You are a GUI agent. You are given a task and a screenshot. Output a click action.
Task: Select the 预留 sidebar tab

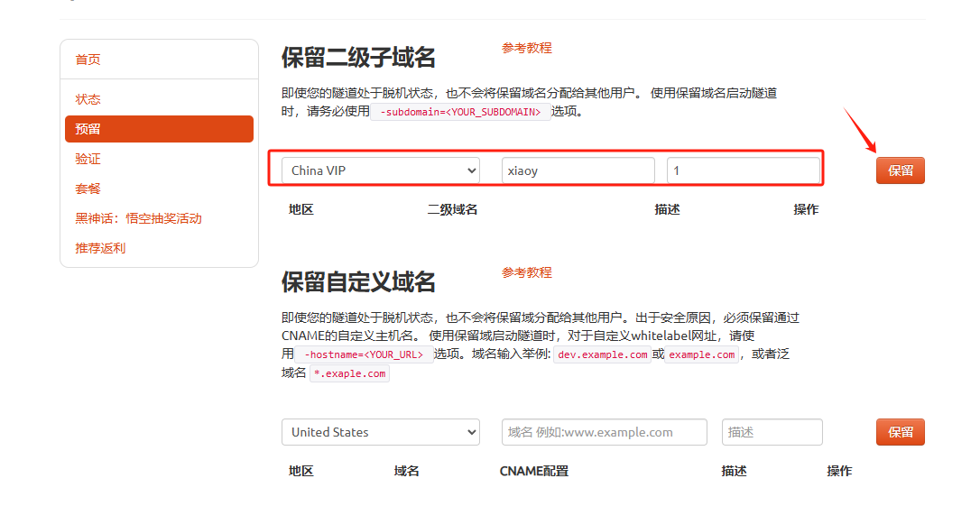point(159,129)
